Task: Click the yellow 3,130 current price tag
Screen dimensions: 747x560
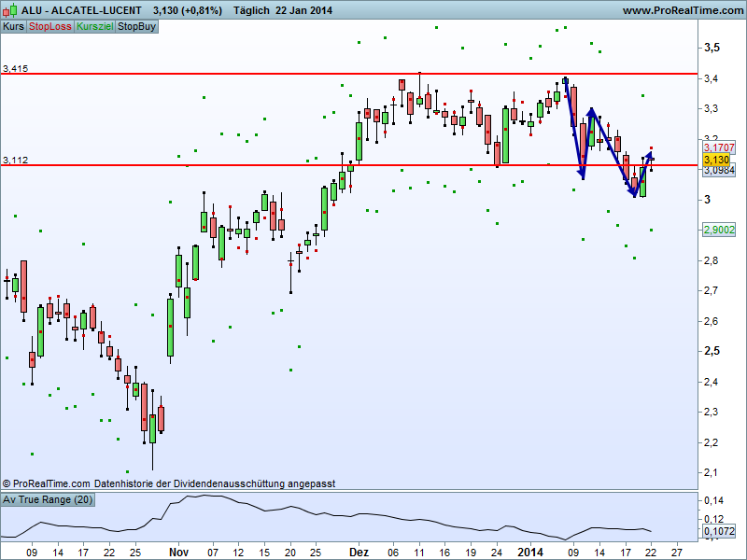Action: click(716, 160)
